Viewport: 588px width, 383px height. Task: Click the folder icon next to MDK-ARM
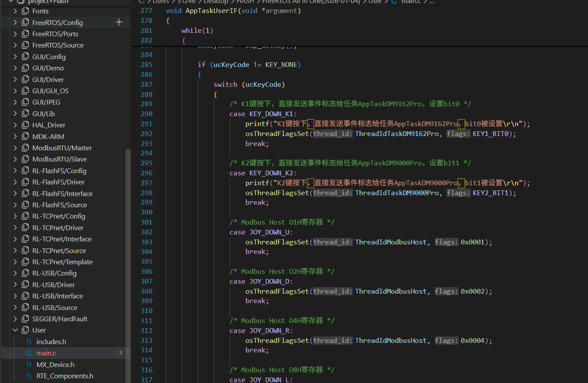pyautogui.click(x=25, y=136)
